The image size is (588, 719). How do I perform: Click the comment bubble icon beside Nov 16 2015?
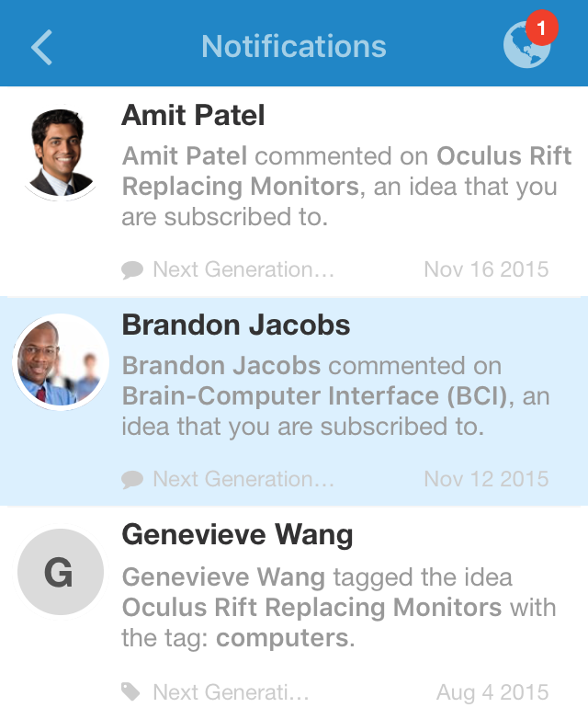[x=132, y=269]
